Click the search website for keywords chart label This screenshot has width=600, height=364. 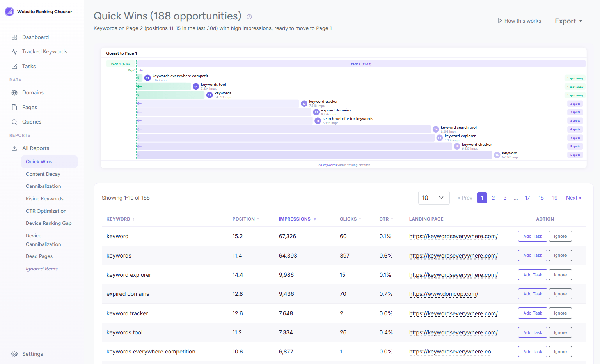tap(348, 119)
